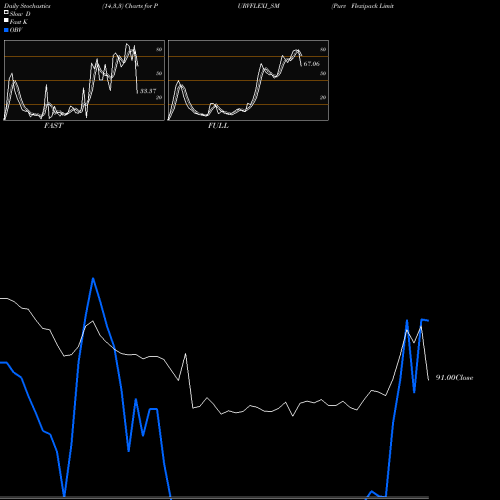The width and height of the screenshot is (500, 500).
Task: Click the 'Fast K' legend text
Action: tap(19, 22)
